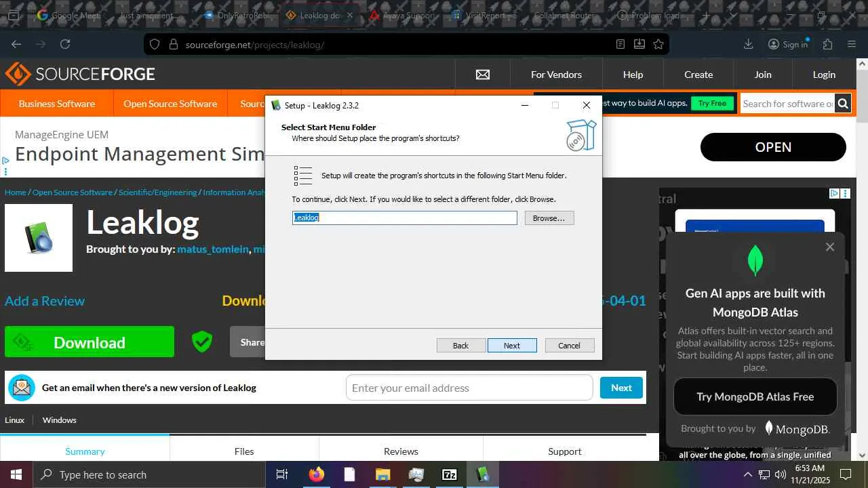
Task: Click the tracking protection shield icon
Action: [155, 44]
